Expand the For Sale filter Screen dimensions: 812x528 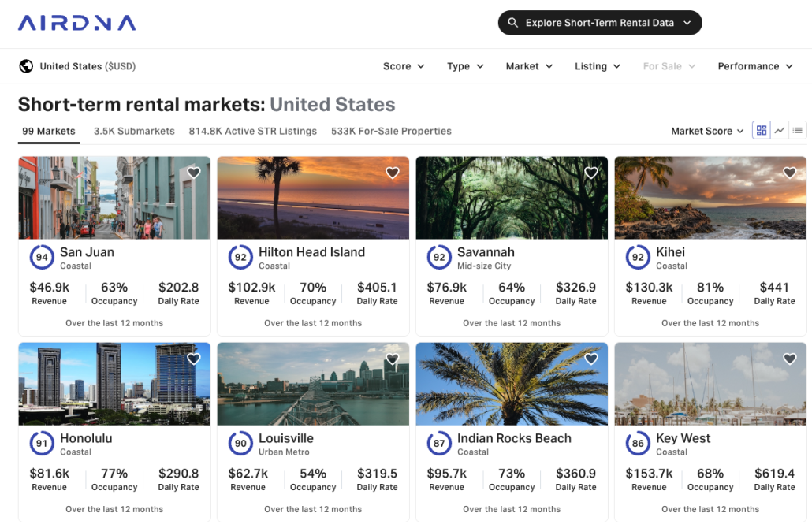669,66
